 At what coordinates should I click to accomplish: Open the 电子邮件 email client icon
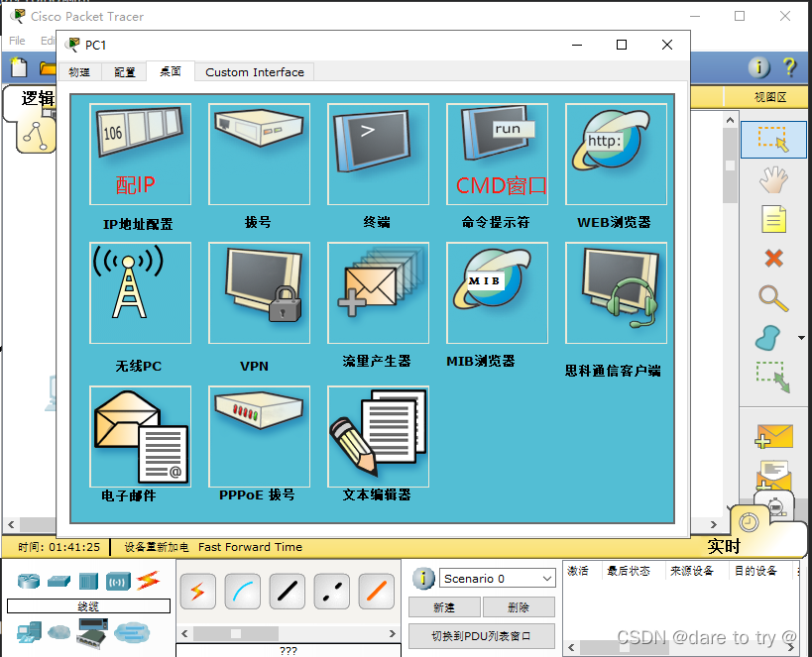[140, 436]
